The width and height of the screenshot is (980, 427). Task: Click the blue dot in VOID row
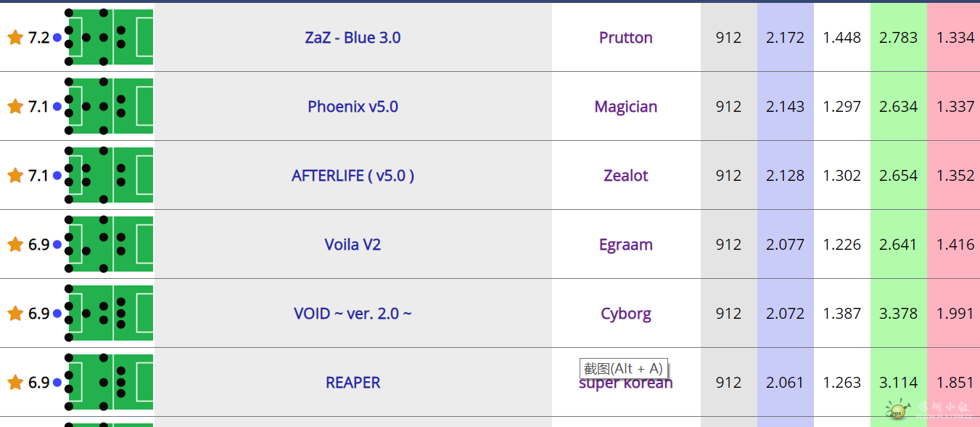pyautogui.click(x=57, y=314)
